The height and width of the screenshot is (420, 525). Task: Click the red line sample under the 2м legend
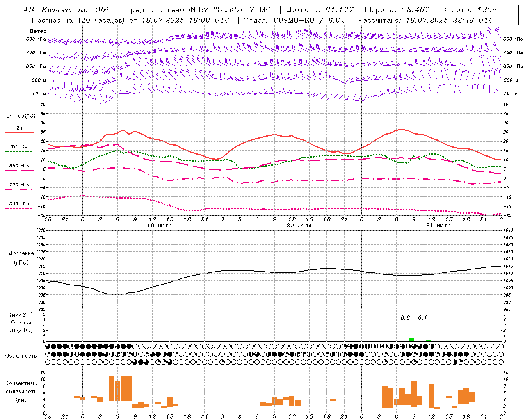(19, 133)
